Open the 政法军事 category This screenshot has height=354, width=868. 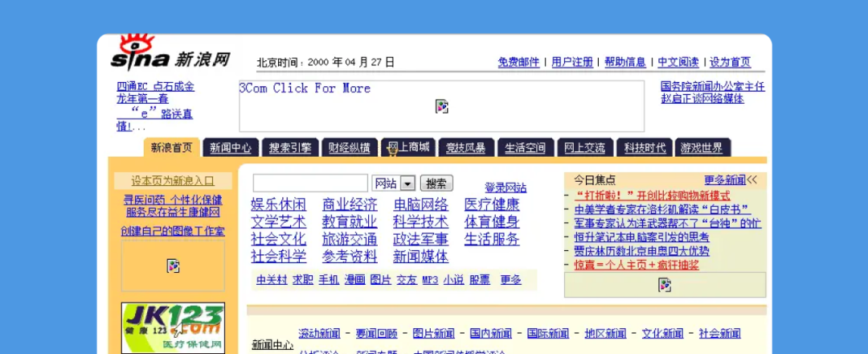[420, 239]
